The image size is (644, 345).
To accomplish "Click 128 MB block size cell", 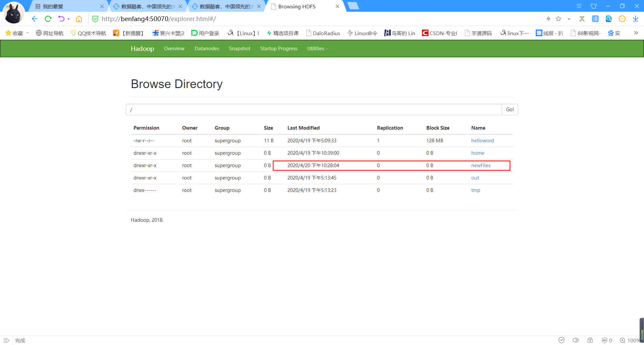I will coord(435,141).
